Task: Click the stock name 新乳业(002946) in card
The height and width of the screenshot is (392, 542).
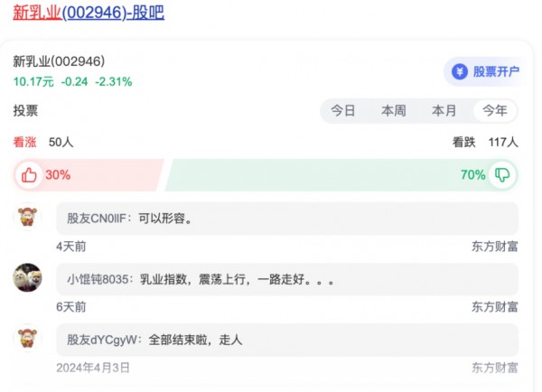Action: (x=59, y=61)
